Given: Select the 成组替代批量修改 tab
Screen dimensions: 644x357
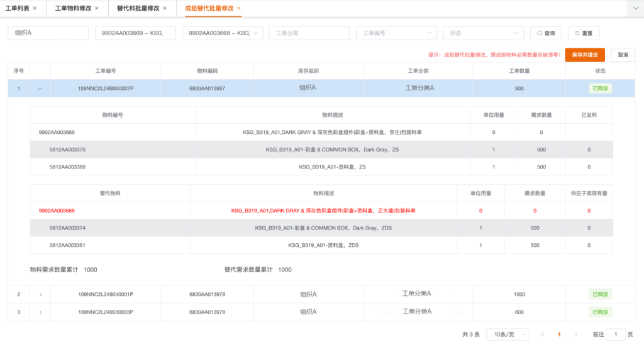Looking at the screenshot, I should pyautogui.click(x=209, y=8).
